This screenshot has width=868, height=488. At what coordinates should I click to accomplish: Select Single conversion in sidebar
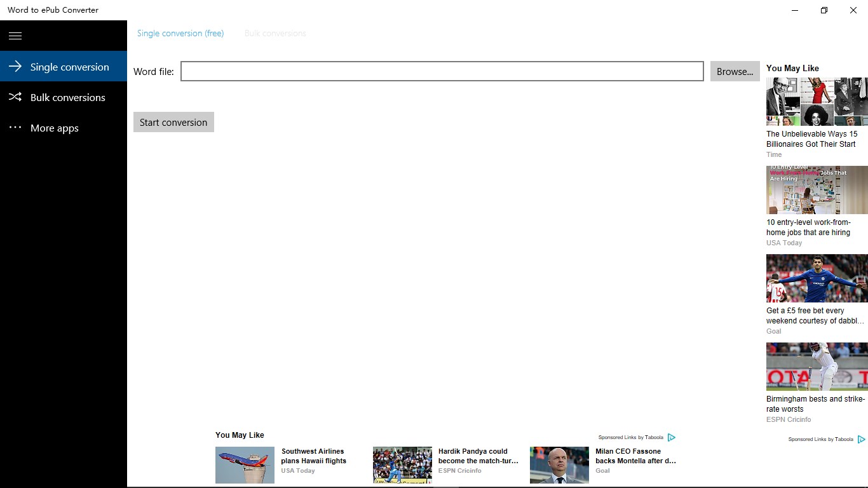click(x=64, y=67)
